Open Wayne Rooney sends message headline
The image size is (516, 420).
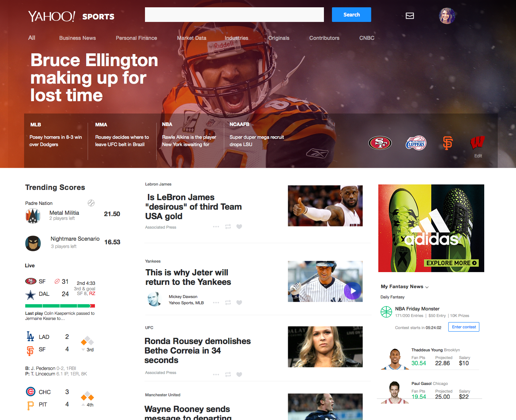(188, 413)
